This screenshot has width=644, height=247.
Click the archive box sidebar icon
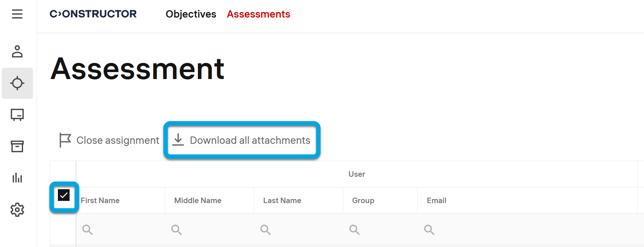(x=17, y=146)
